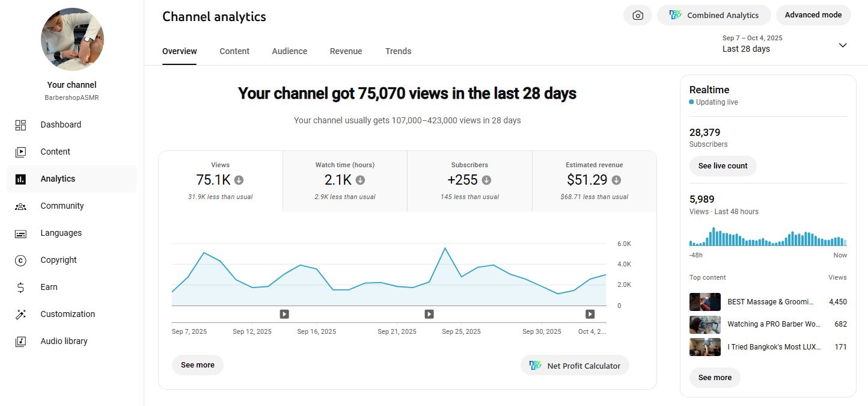The width and height of the screenshot is (868, 406).
Task: Click See more under the views chart
Action: coord(197,365)
